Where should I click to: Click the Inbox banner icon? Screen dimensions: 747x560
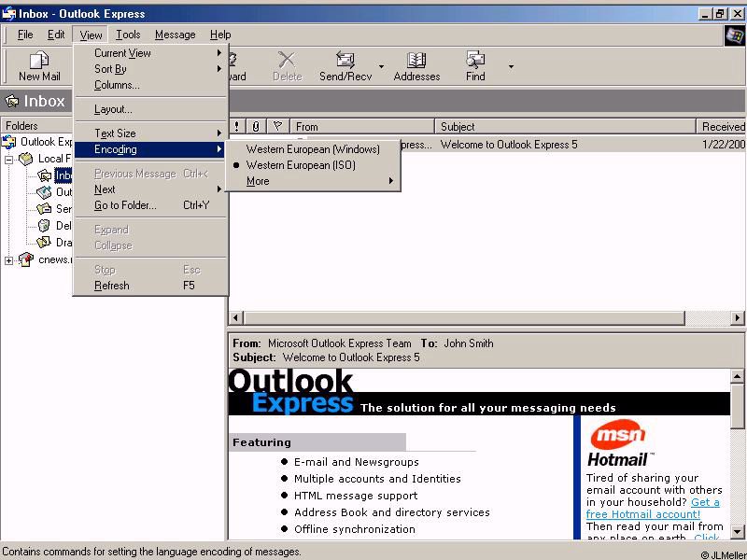(x=11, y=101)
